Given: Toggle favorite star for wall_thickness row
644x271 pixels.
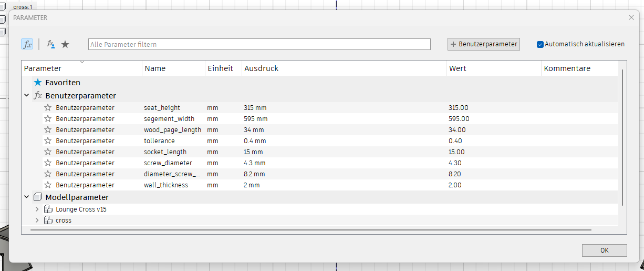Looking at the screenshot, I should point(48,185).
